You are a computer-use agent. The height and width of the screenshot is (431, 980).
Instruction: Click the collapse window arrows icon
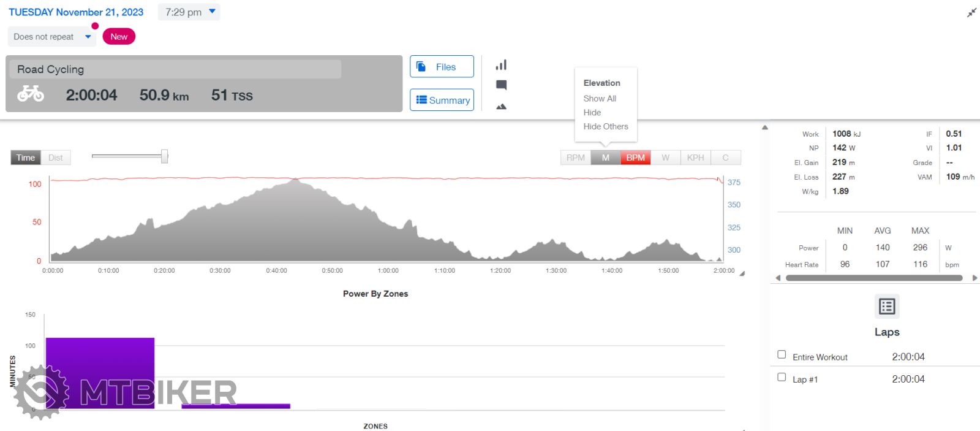pyautogui.click(x=971, y=12)
